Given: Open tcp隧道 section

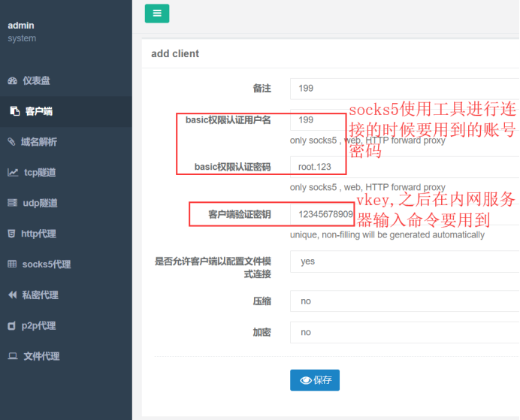Looking at the screenshot, I should click(66, 172).
